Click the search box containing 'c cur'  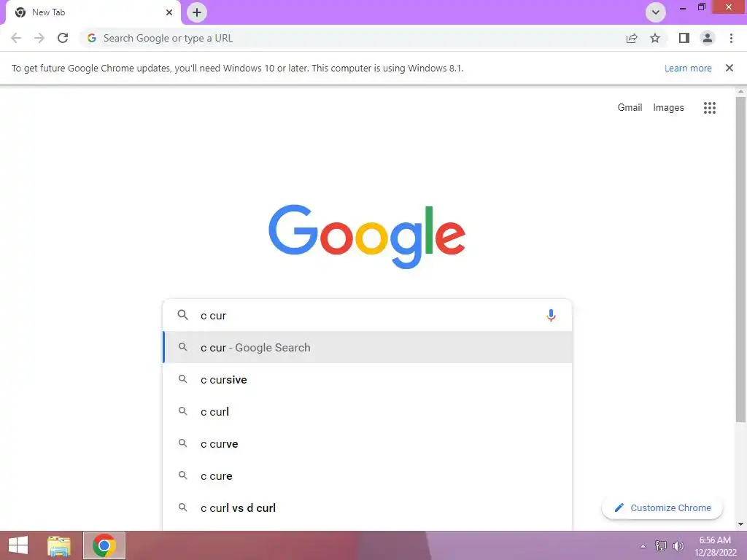(x=367, y=315)
